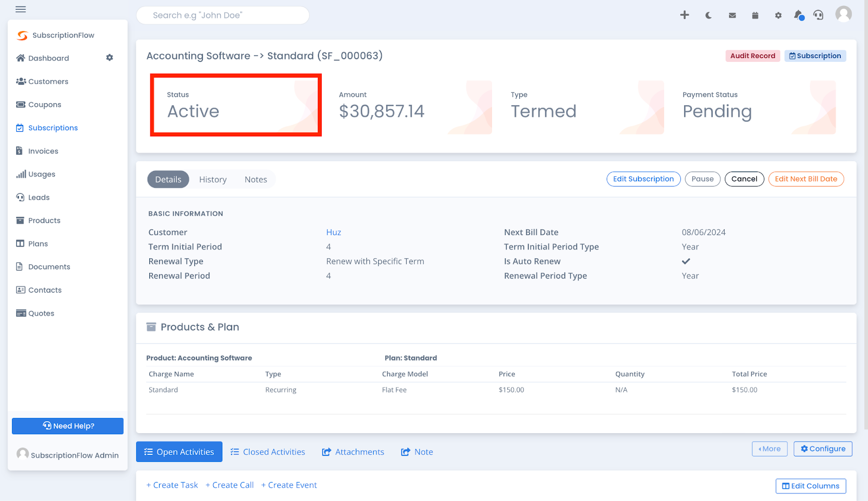Open Documents in sidebar
The height and width of the screenshot is (501, 868).
tap(43, 267)
